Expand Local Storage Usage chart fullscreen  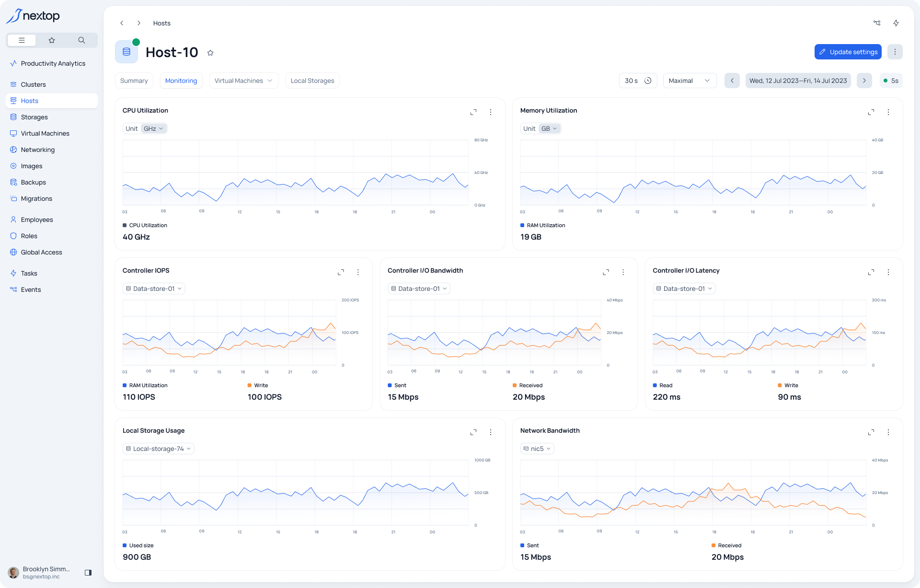473,432
